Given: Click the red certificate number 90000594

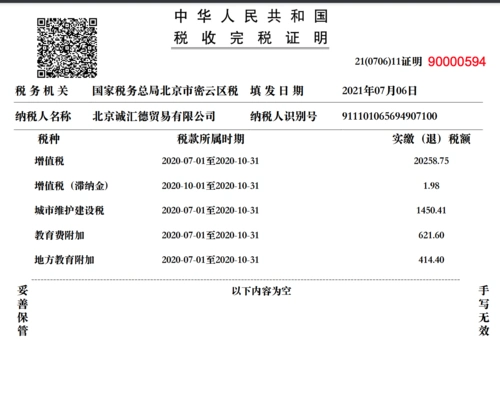Looking at the screenshot, I should coord(457,62).
